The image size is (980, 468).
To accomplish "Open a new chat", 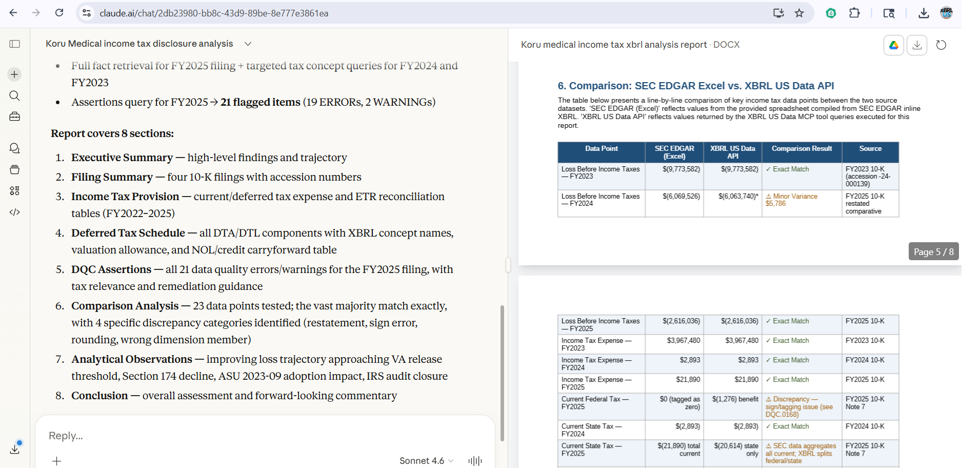I will click(x=14, y=74).
